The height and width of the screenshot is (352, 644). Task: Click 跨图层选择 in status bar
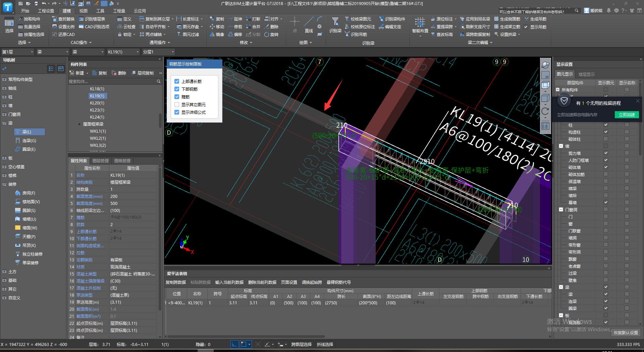tap(301, 345)
